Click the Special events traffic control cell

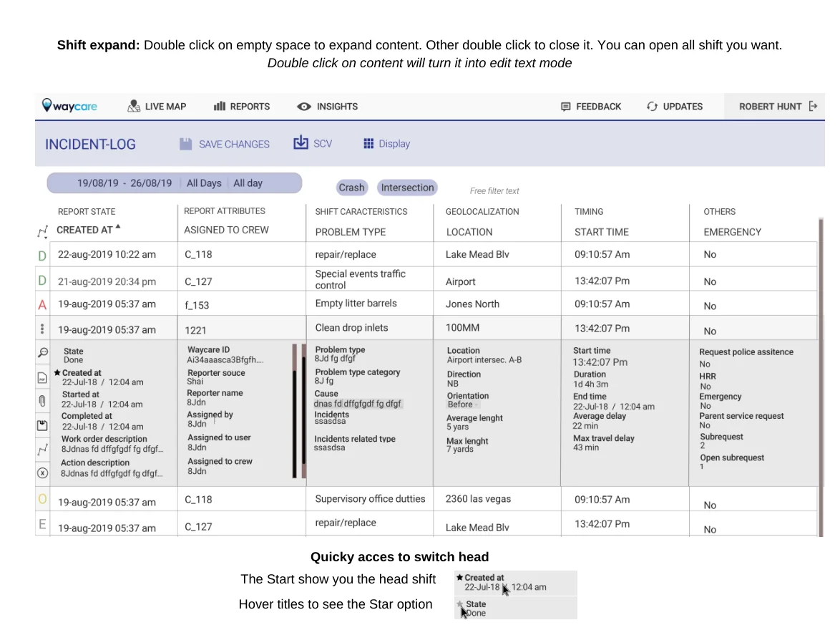(x=370, y=279)
